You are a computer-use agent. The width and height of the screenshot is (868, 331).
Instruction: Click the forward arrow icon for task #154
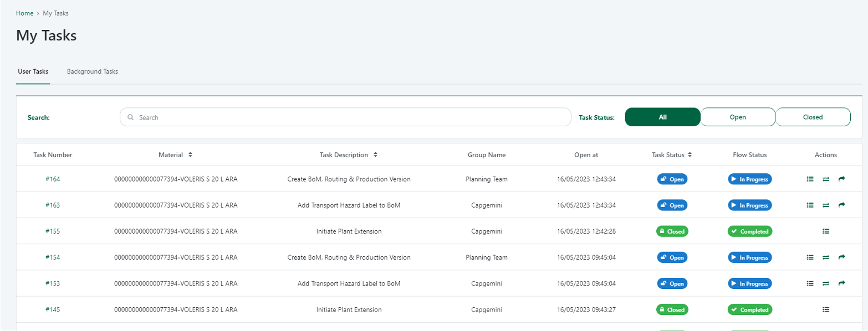(x=841, y=257)
